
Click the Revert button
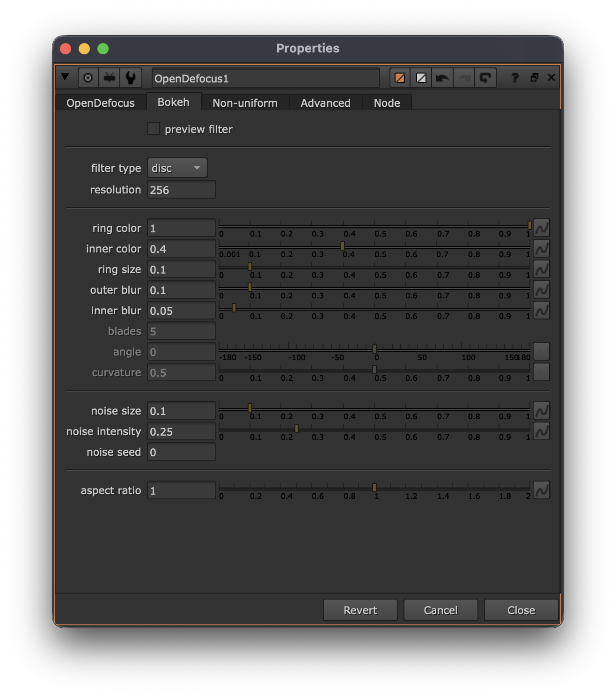point(360,610)
